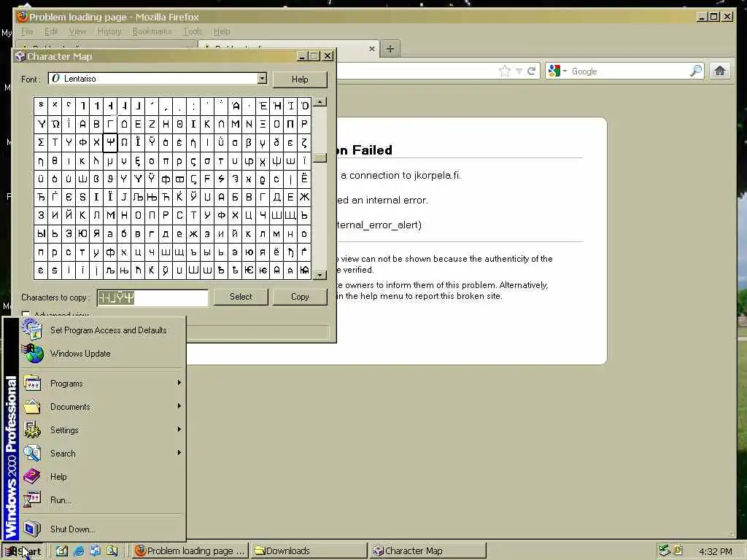Click the Search magnifier icon in Start menu
The image size is (747, 560).
click(32, 453)
